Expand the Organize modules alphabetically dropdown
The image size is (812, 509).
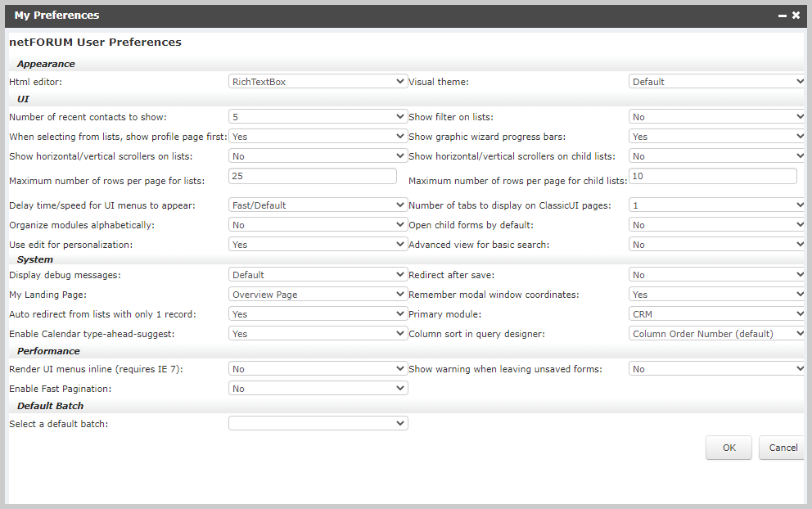[318, 224]
